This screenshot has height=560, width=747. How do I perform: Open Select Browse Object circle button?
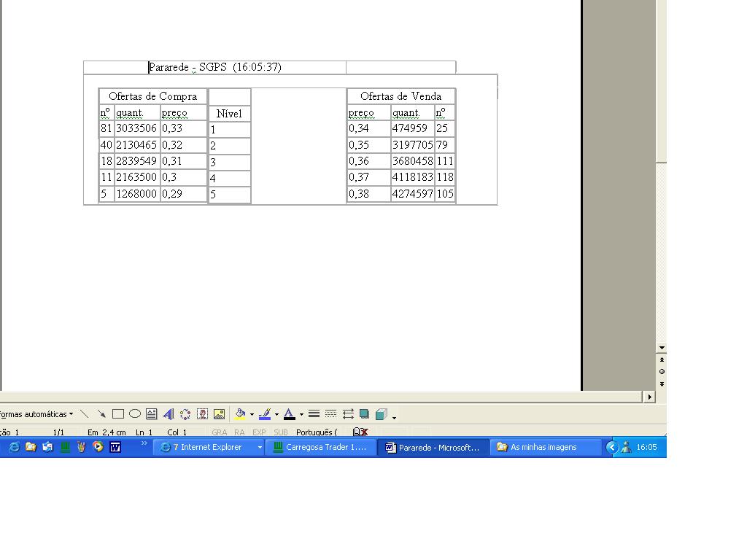pyautogui.click(x=662, y=371)
